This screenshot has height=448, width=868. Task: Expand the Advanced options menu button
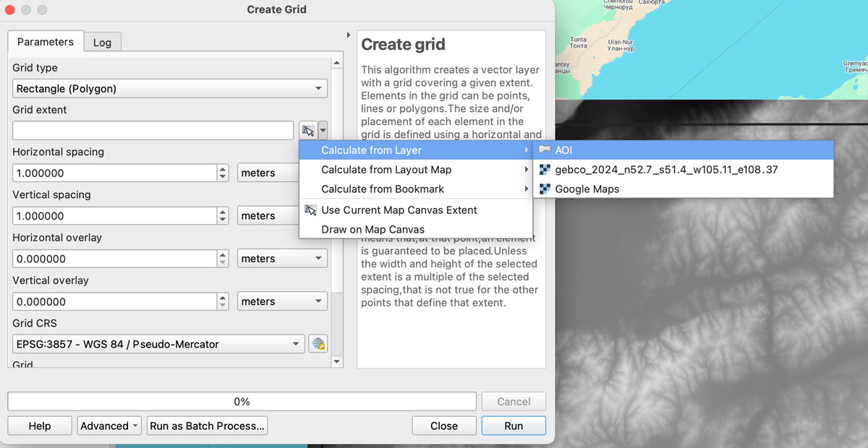pyautogui.click(x=109, y=426)
